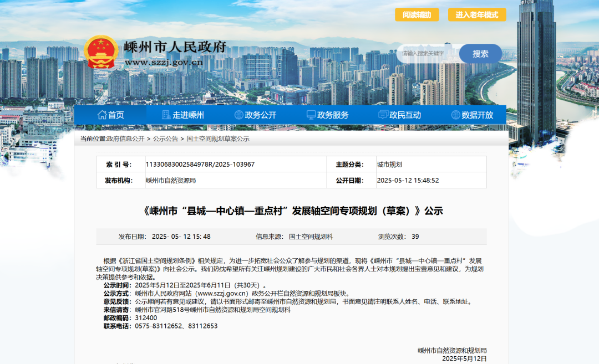Focus the search keyword input field

426,54
